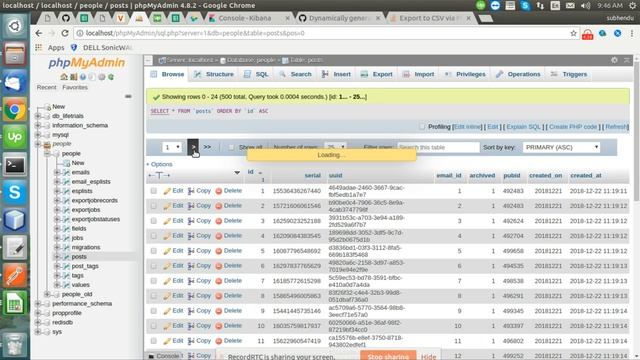640x360 pixels.
Task: Click the volume icon in system tray
Action: pos(585,5)
